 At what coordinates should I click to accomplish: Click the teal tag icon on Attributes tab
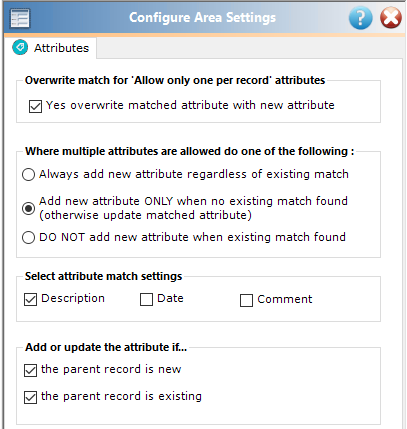[20, 47]
